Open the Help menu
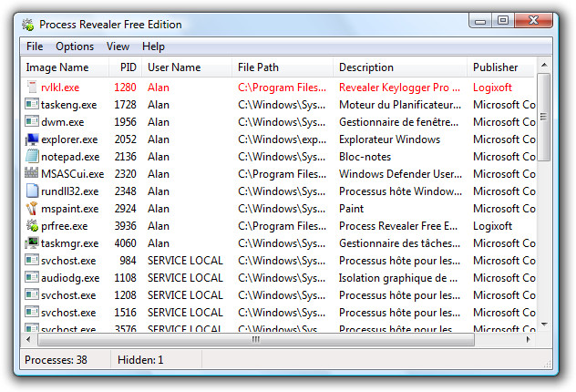Viewport: 576px width, 392px height. click(x=153, y=46)
